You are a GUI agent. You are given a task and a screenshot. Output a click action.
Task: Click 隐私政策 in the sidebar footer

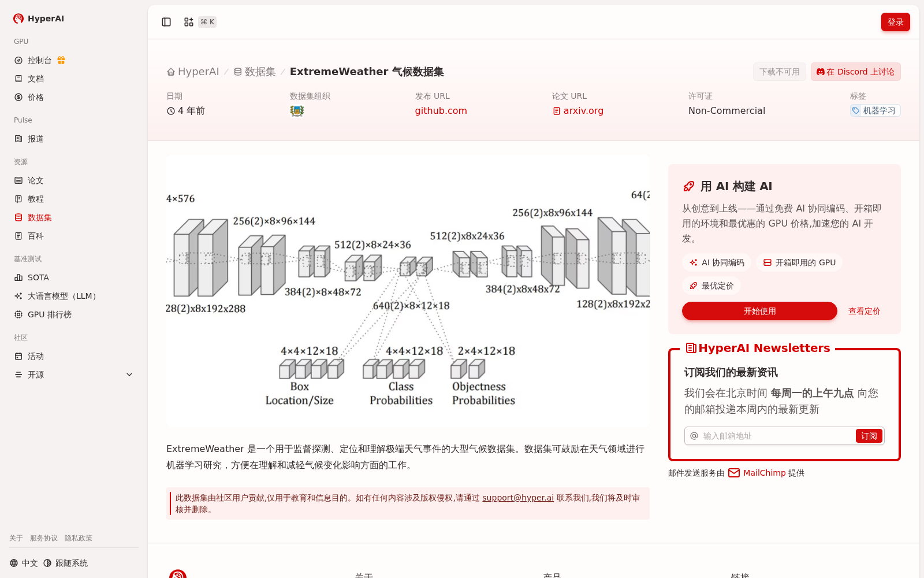click(79, 538)
